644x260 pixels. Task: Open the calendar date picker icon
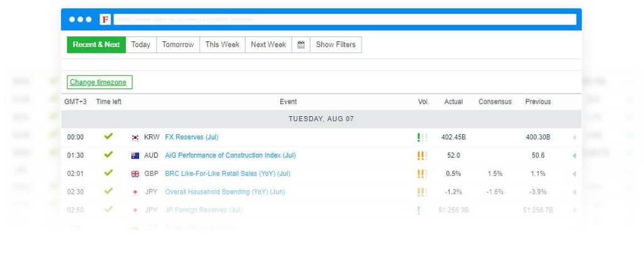tap(301, 45)
